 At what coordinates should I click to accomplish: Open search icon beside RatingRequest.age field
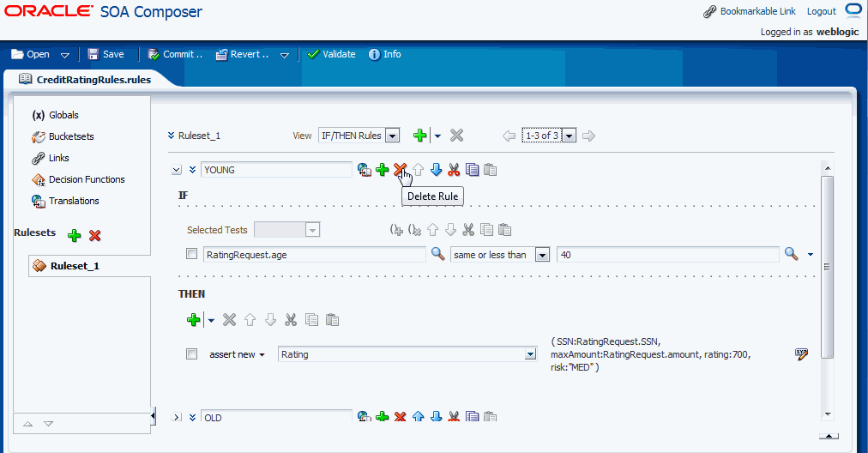pyautogui.click(x=438, y=254)
